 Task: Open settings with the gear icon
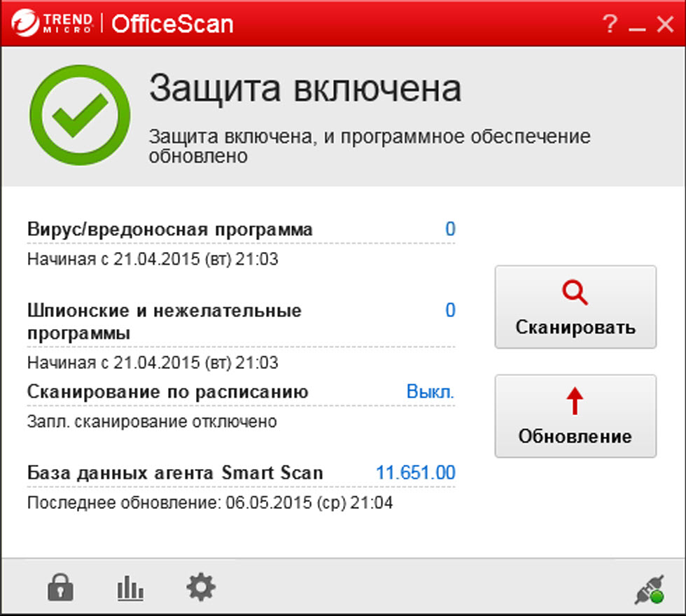pyautogui.click(x=201, y=587)
